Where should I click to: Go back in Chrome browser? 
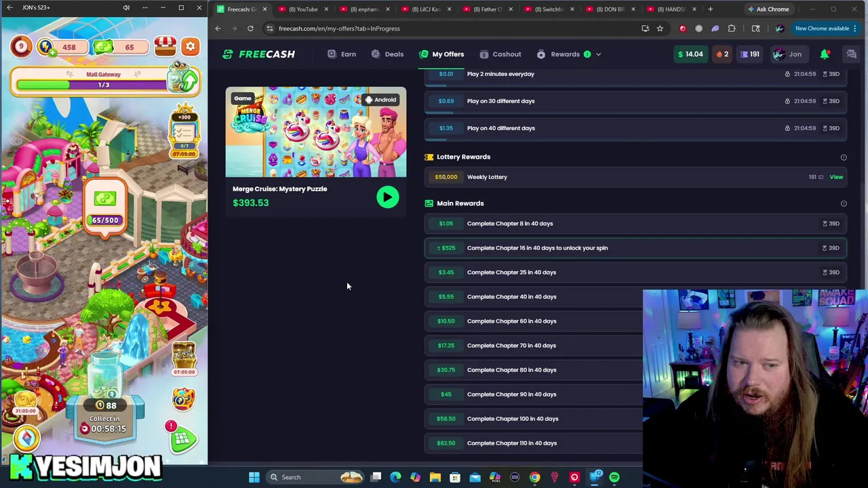point(218,28)
